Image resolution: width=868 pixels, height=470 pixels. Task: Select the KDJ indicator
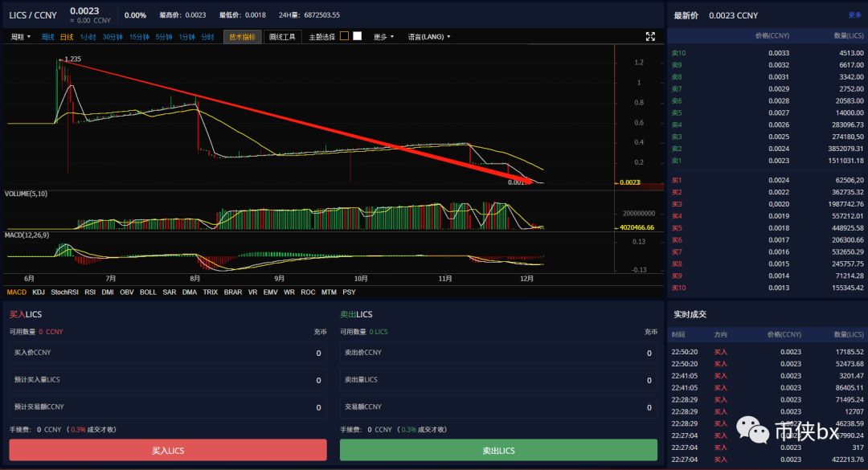pos(39,292)
